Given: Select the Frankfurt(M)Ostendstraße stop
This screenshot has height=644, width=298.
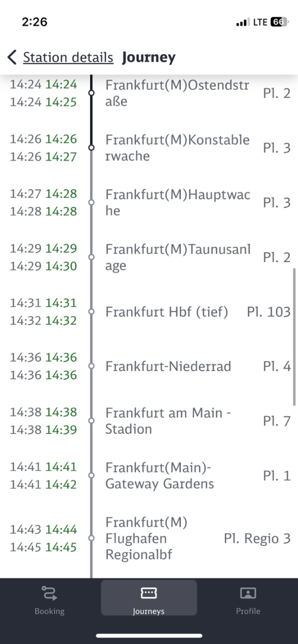Looking at the screenshot, I should point(149,93).
